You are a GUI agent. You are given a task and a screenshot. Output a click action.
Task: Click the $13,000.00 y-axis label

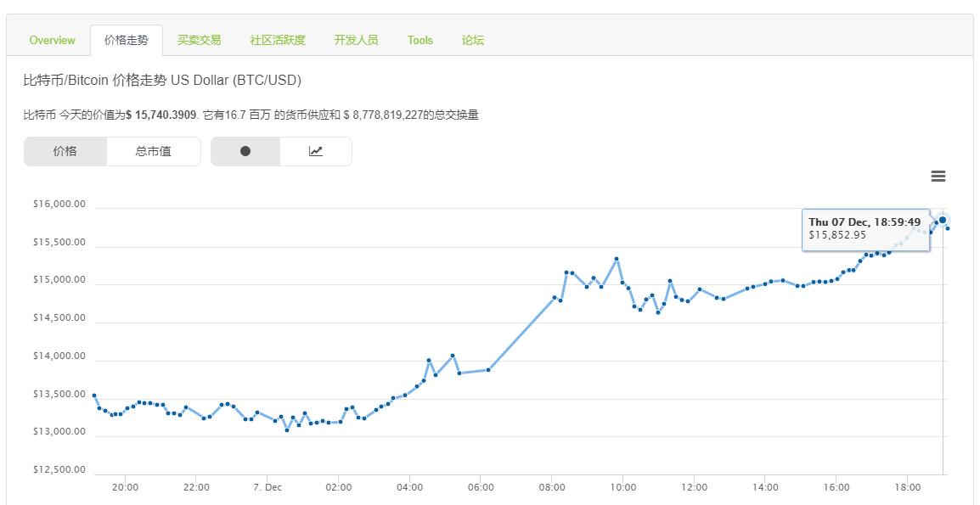point(59,432)
